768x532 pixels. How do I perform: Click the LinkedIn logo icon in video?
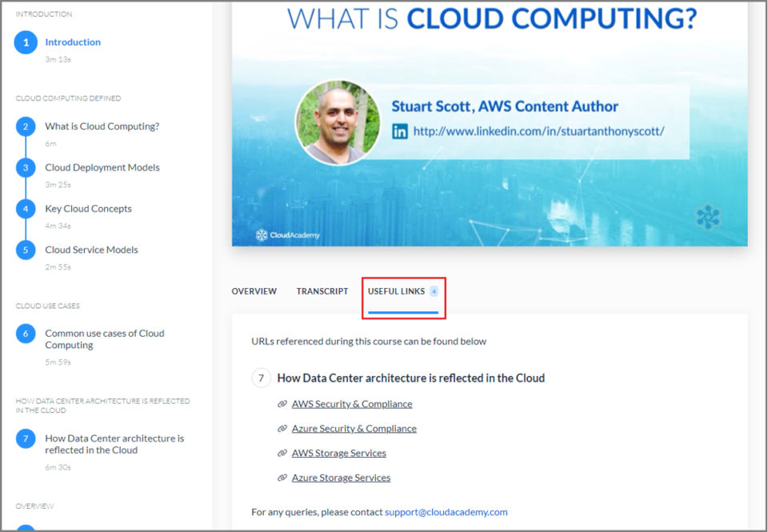(400, 131)
